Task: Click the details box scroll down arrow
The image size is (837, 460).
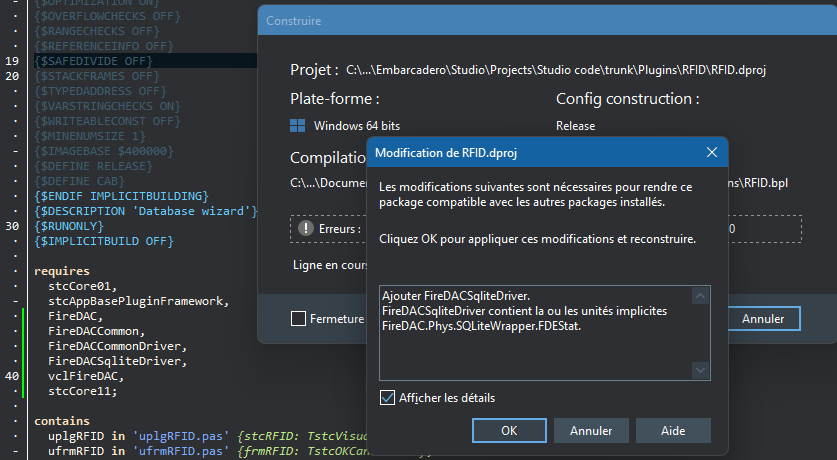Action: tap(701, 370)
